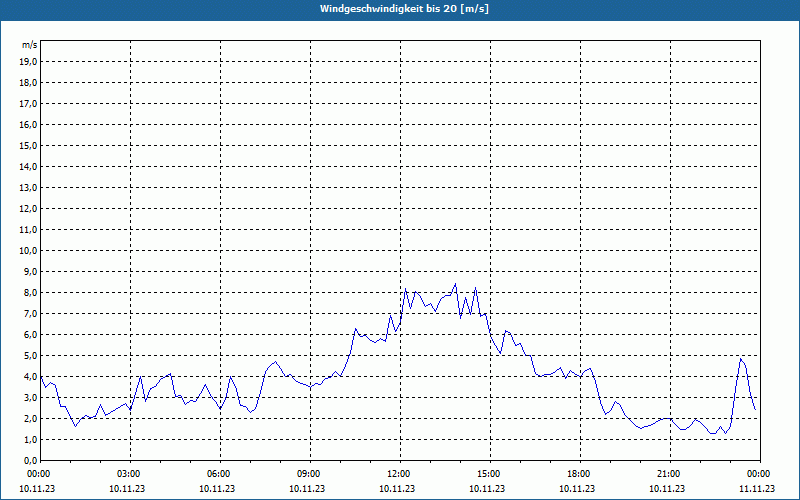Click the 11,0 axis value
800x500 pixels.
(28, 230)
